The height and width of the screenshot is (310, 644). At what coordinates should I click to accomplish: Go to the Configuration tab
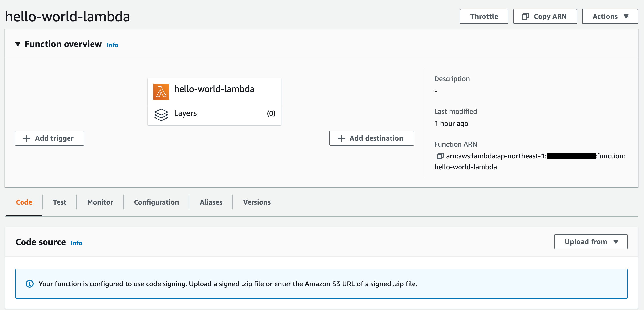pos(156,202)
